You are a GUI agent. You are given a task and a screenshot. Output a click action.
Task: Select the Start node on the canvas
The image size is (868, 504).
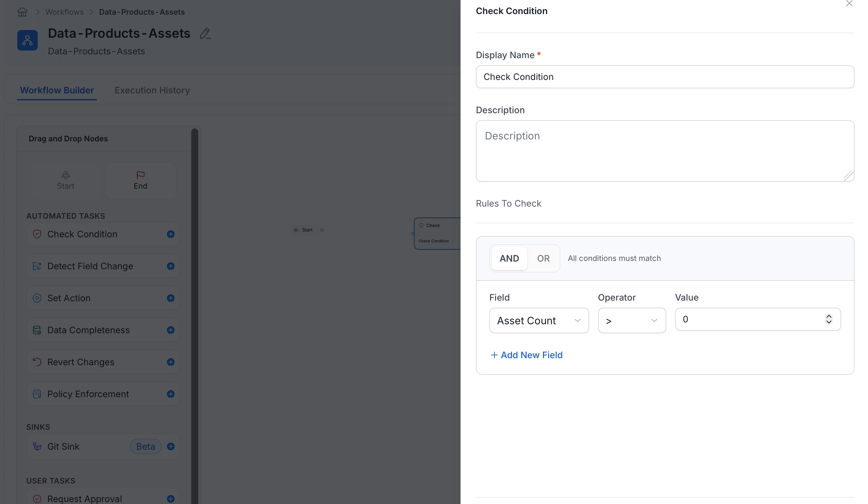[305, 230]
